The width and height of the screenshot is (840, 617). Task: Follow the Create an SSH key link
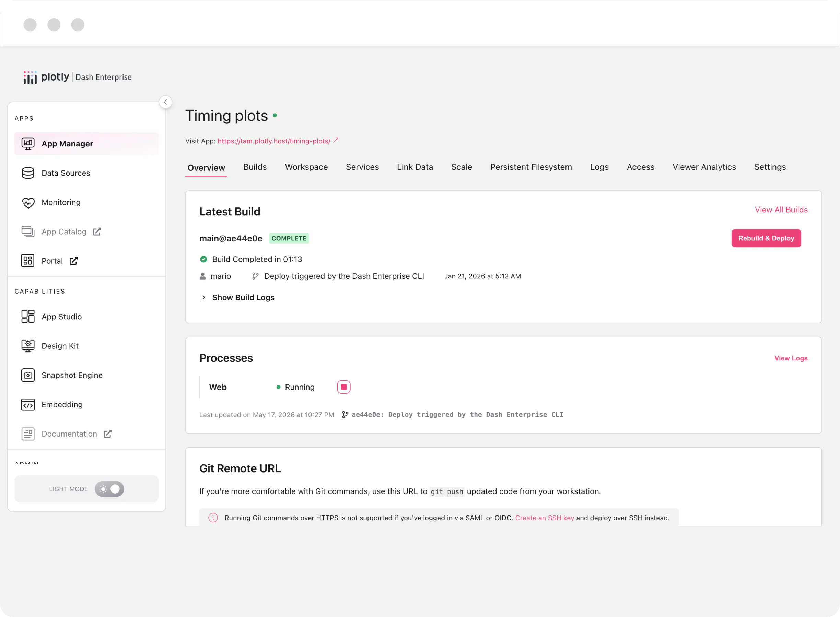click(545, 518)
